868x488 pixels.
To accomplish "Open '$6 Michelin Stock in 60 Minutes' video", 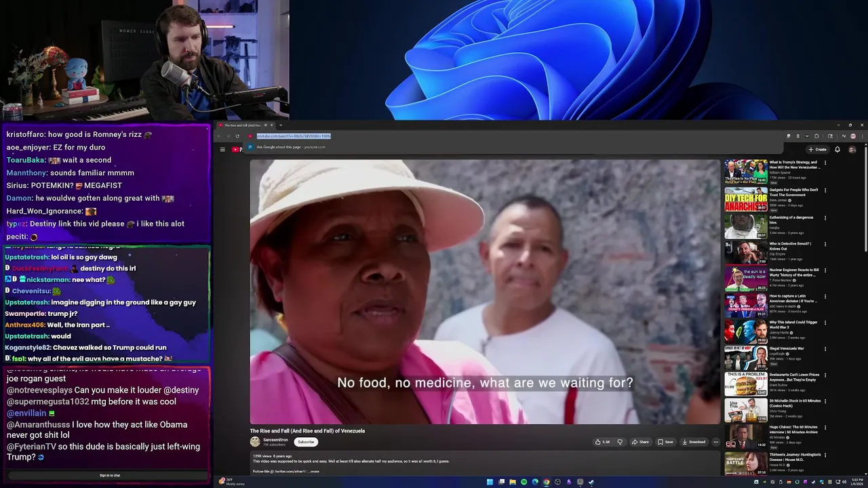I will [795, 403].
